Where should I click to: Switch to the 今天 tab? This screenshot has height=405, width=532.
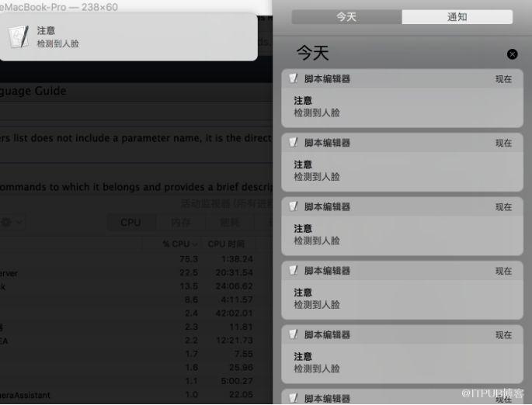point(346,16)
